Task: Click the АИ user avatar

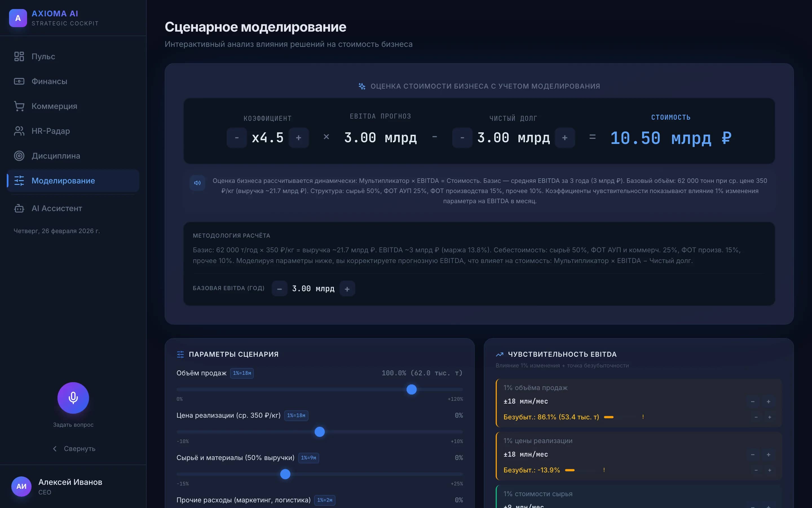Action: (x=21, y=486)
